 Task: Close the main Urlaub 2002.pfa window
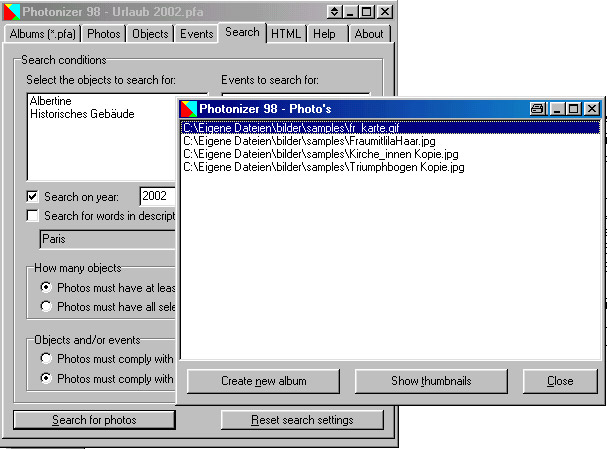(385, 12)
